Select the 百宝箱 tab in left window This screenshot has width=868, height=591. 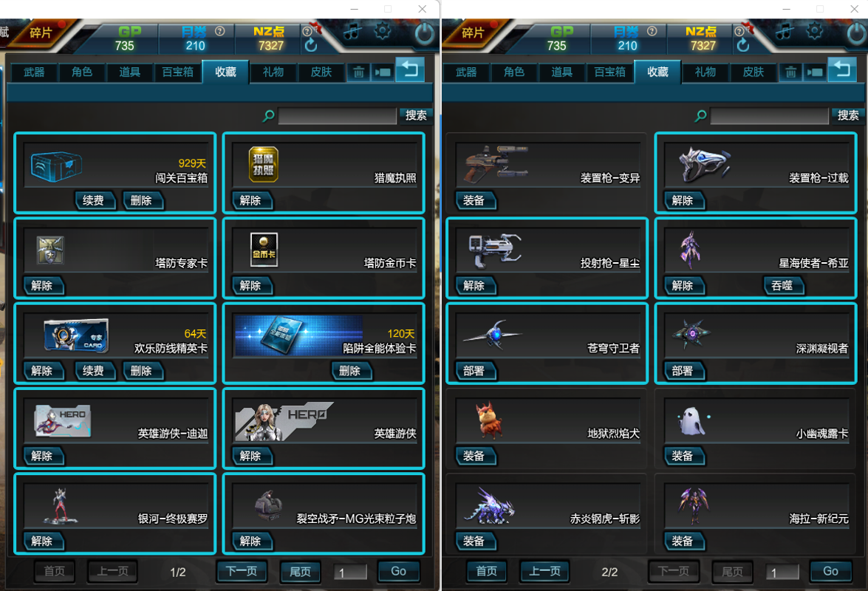[x=178, y=72]
